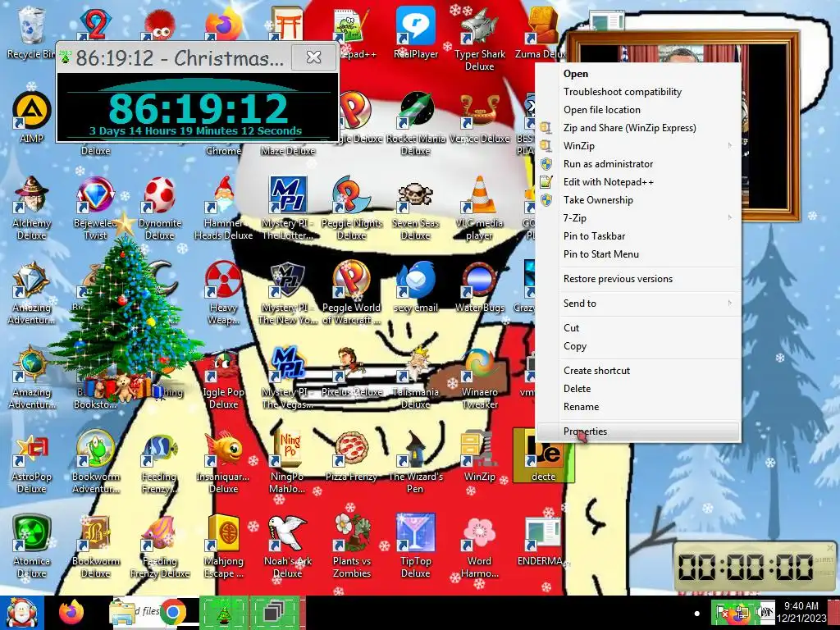Open Winaero Tweaker shortcut

coord(479,377)
